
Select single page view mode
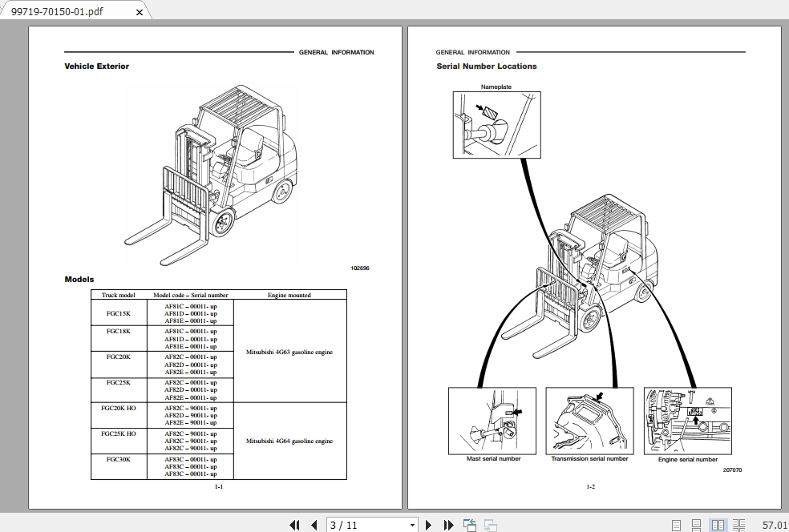[x=676, y=525]
